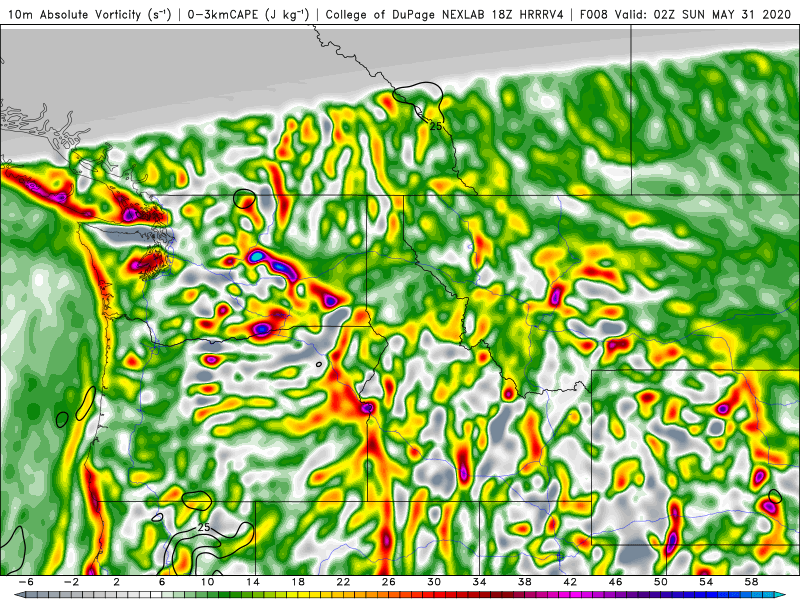Click the "22" color scale value
800x600 pixels.
(343, 582)
